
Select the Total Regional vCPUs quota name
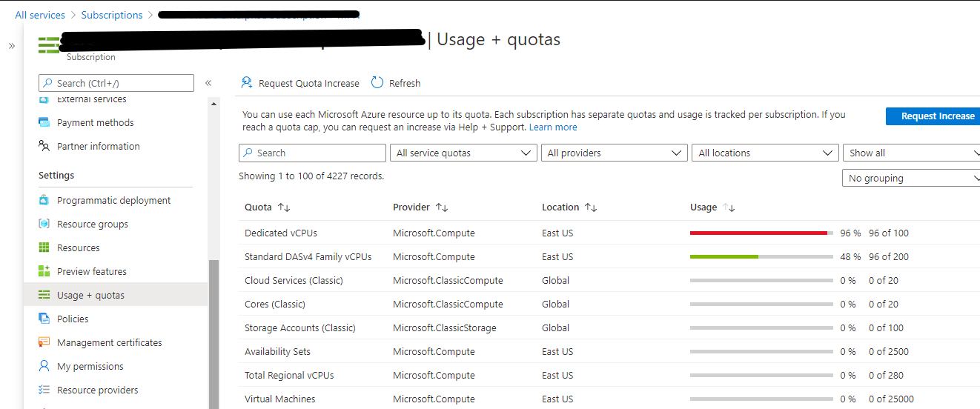pyautogui.click(x=289, y=375)
